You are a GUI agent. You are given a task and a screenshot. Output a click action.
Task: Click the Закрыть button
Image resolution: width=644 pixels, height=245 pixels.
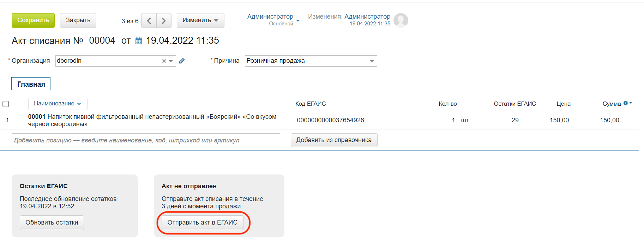[x=78, y=20]
